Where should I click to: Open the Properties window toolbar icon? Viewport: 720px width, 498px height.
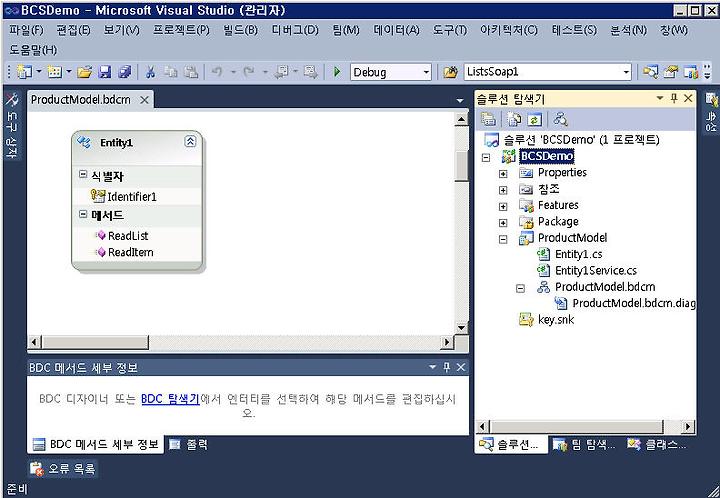point(671,72)
